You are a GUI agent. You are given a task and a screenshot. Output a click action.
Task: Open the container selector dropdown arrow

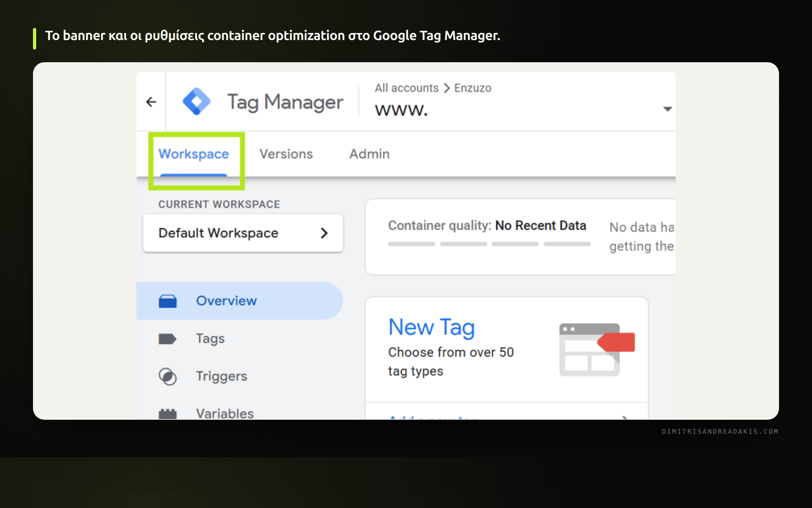click(x=667, y=109)
